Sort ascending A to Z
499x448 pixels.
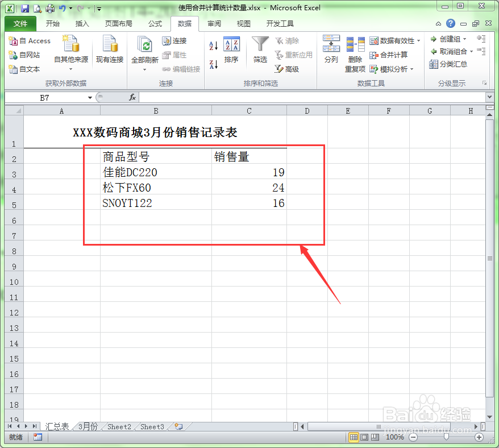coord(214,45)
